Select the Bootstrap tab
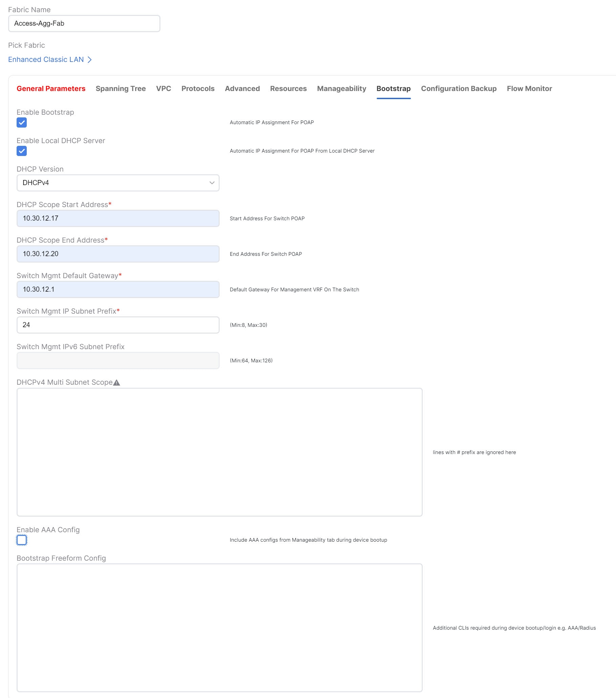 (x=394, y=88)
